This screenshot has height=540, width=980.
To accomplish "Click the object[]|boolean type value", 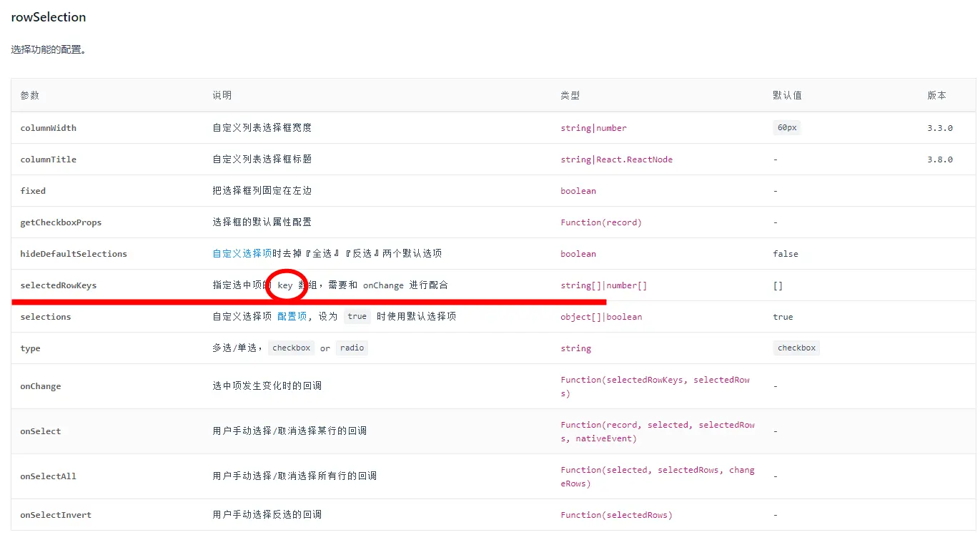I will pyautogui.click(x=601, y=317).
